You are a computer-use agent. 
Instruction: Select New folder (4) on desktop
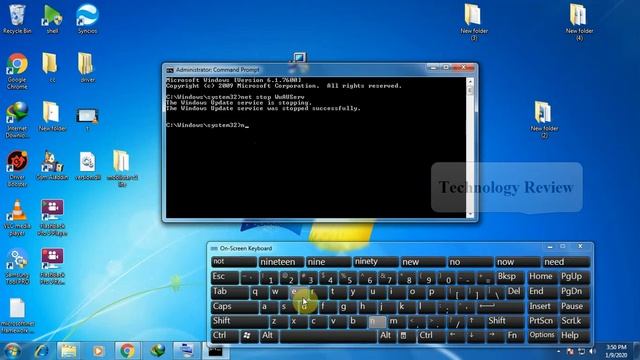click(x=579, y=22)
